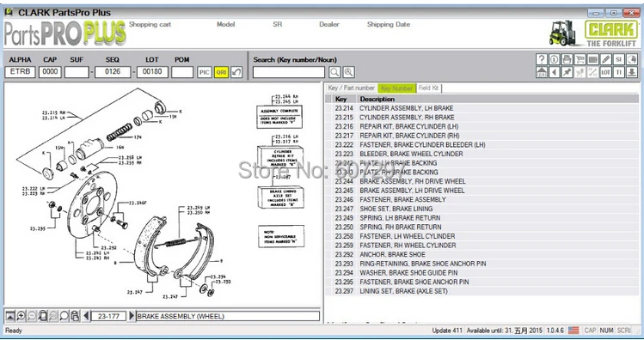Select row 23.249 SPRING, LH BRAKE RETURN
This screenshot has width=644, height=340.
481,218
